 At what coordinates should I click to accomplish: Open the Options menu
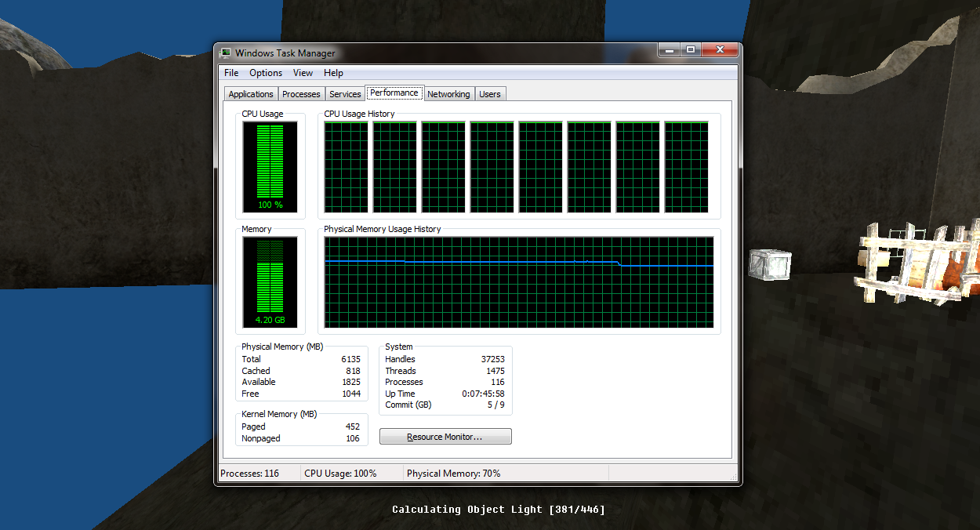[266, 73]
